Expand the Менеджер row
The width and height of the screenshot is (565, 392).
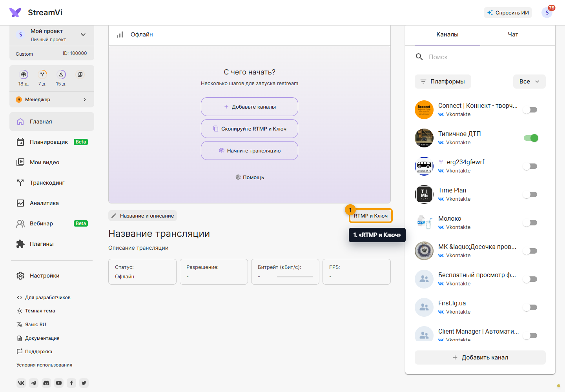pyautogui.click(x=52, y=100)
